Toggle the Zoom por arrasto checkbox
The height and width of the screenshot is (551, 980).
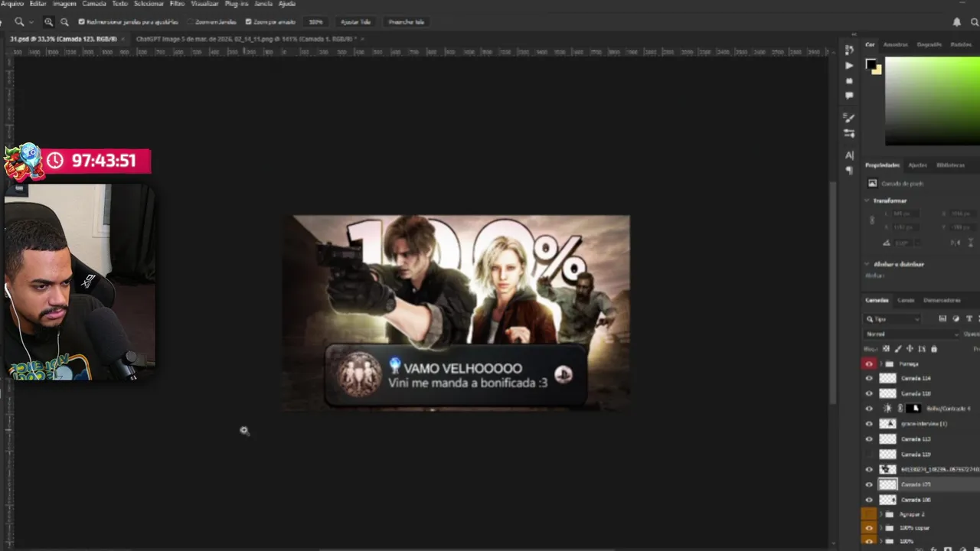[248, 22]
